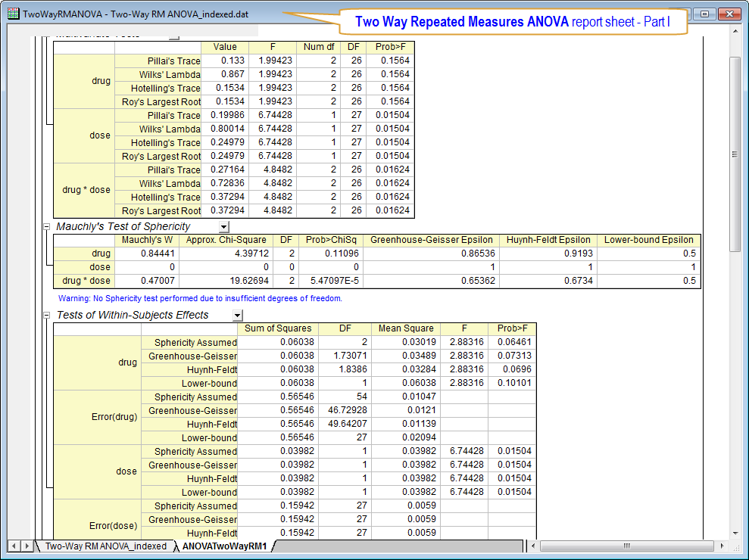The width and height of the screenshot is (749, 560).
Task: Click the vertical scrollbar up arrow
Action: 735,32
